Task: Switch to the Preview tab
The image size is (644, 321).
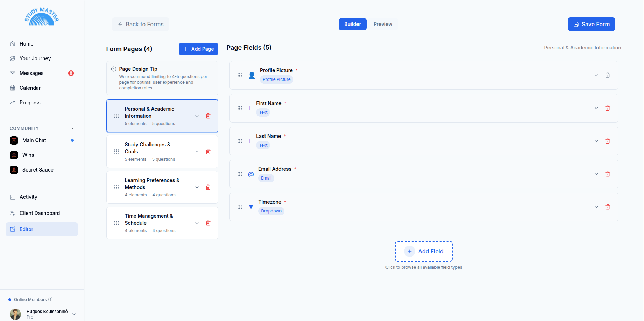Action: pos(383,24)
